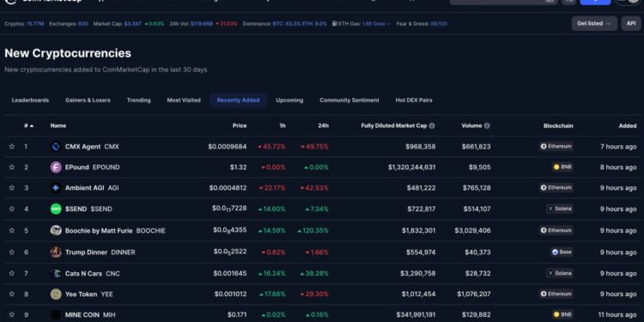The height and width of the screenshot is (322, 644).
Task: Star EPound in the watchlist
Action: [11, 167]
